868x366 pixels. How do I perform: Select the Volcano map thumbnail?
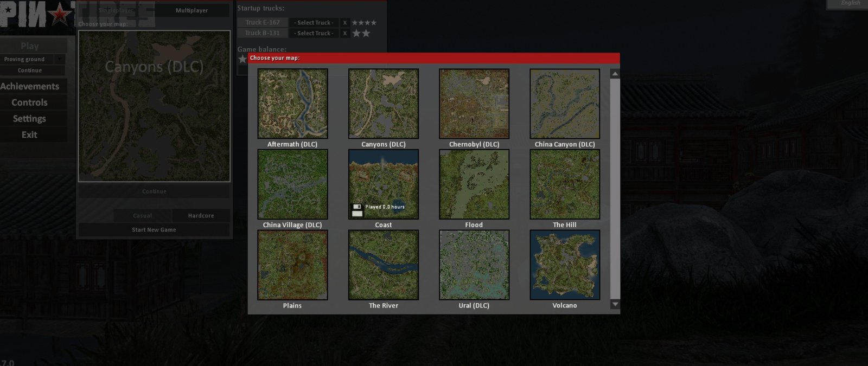tap(565, 265)
